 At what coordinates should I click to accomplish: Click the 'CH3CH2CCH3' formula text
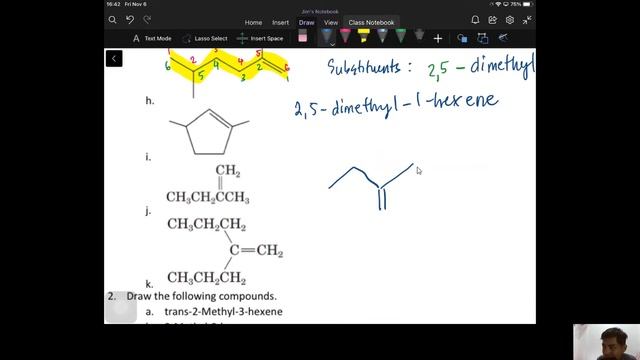(207, 197)
